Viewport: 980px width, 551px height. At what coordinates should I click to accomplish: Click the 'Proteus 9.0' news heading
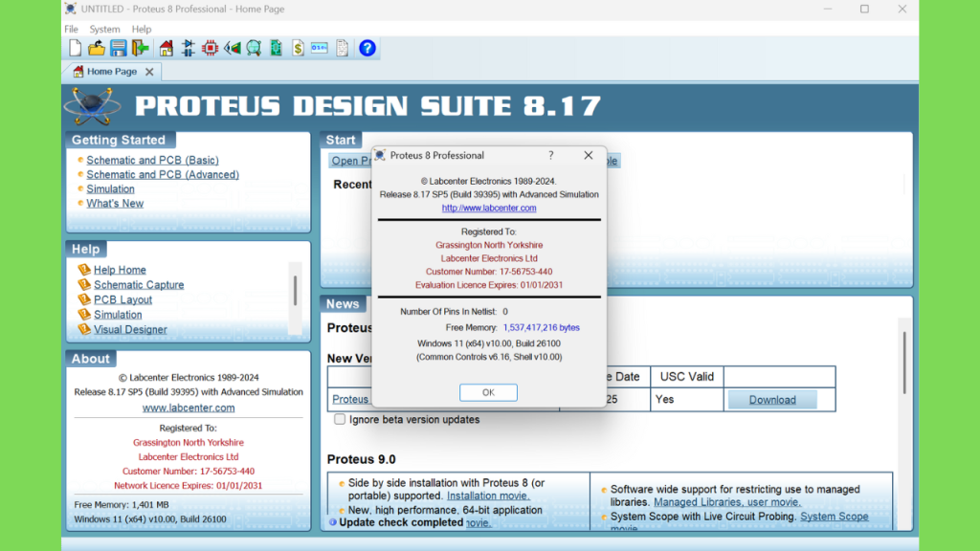(x=361, y=459)
